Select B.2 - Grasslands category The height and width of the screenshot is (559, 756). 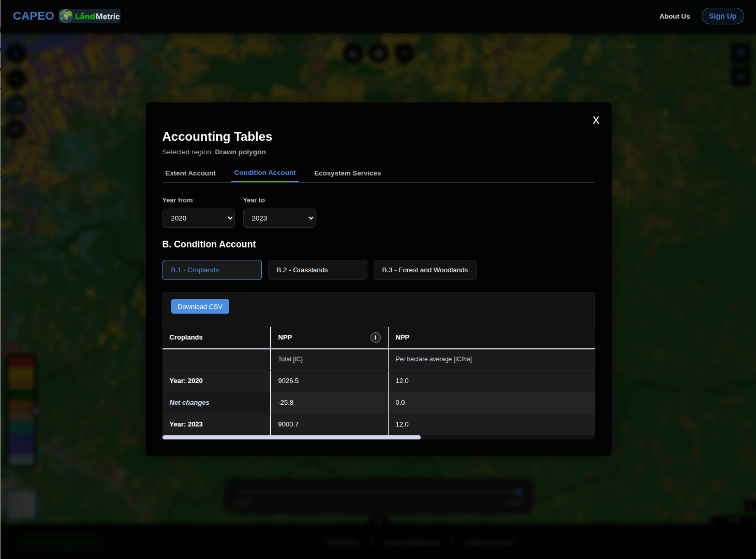318,270
